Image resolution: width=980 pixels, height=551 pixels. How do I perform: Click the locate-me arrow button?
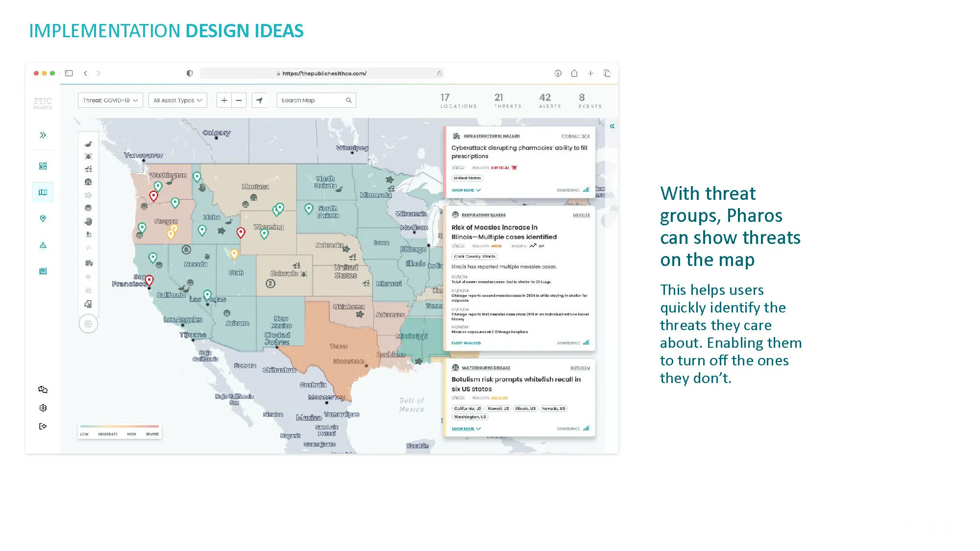coord(259,100)
